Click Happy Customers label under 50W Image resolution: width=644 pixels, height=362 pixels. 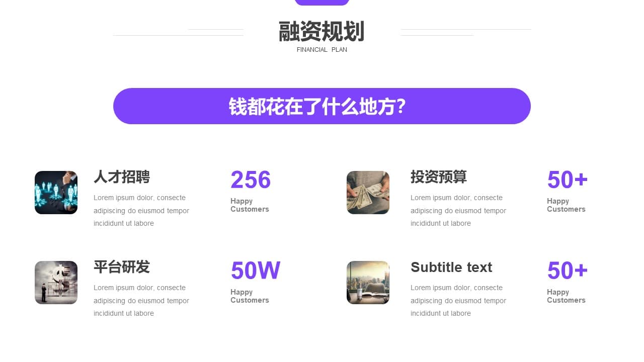(x=250, y=296)
